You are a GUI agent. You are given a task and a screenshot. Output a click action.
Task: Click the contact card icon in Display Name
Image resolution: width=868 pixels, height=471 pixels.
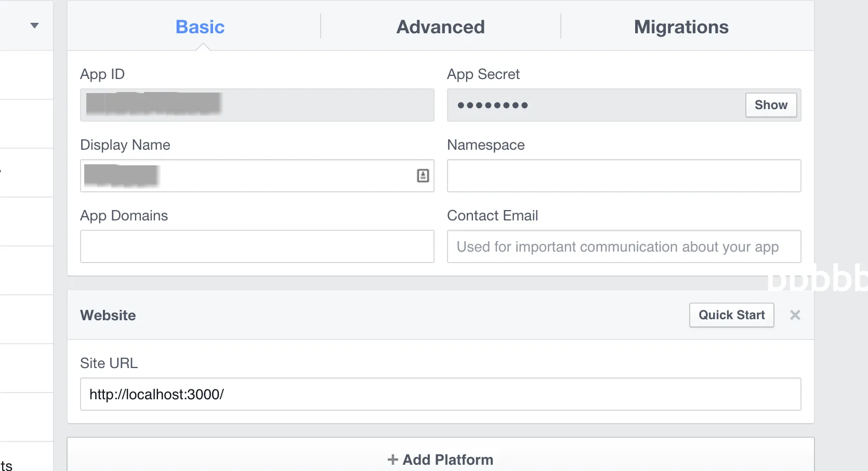coord(423,176)
